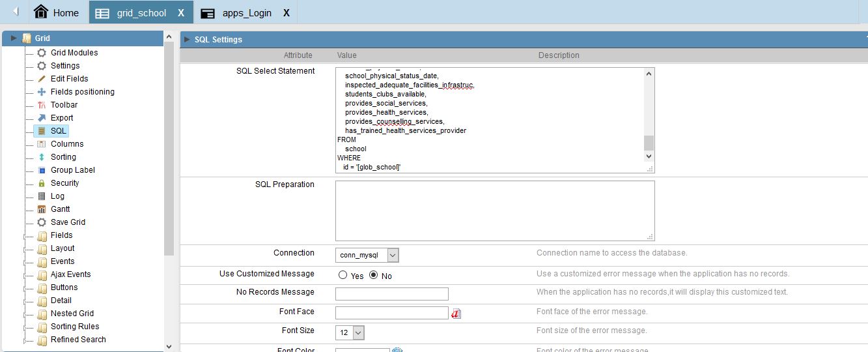Click the SQL database icon
This screenshot has height=352, width=868.
point(42,131)
